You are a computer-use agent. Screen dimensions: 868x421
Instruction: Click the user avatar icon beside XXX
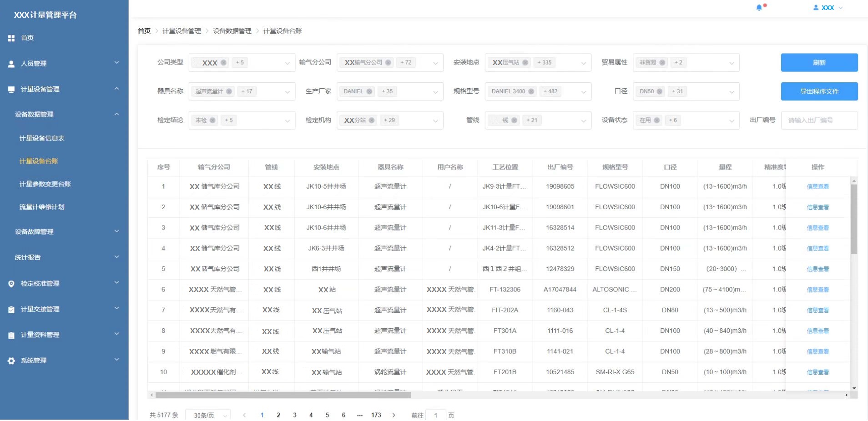(x=816, y=8)
